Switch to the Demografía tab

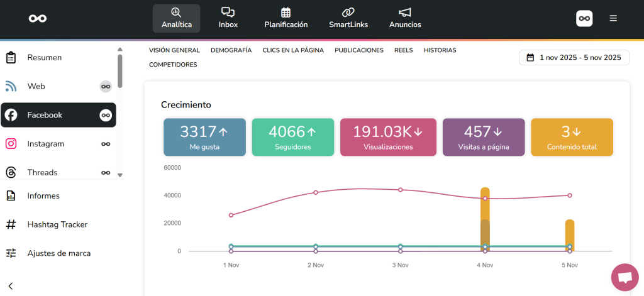pos(231,50)
